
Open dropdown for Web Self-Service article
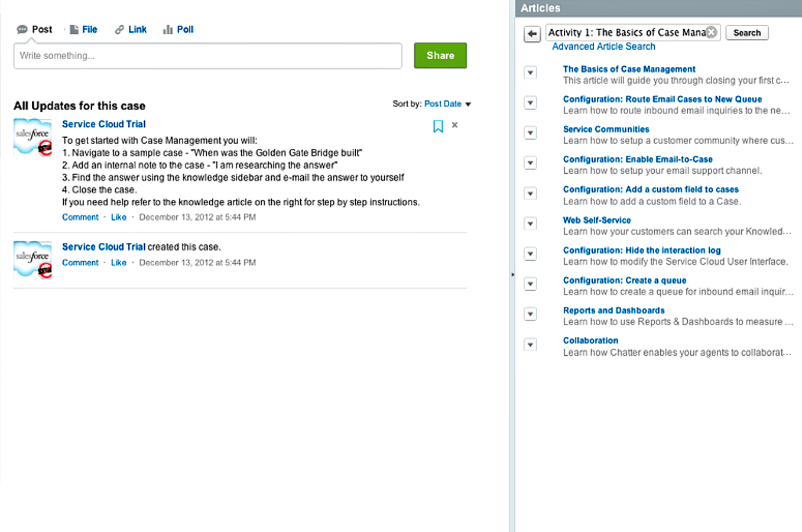[x=530, y=223]
